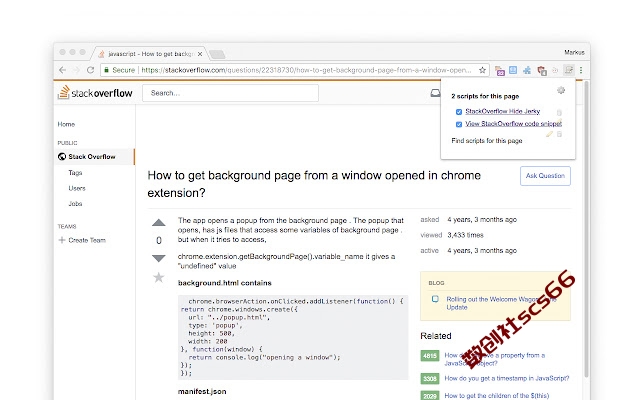Click Find scripts for this page
Viewport: 640px width, 400px height.
click(487, 141)
